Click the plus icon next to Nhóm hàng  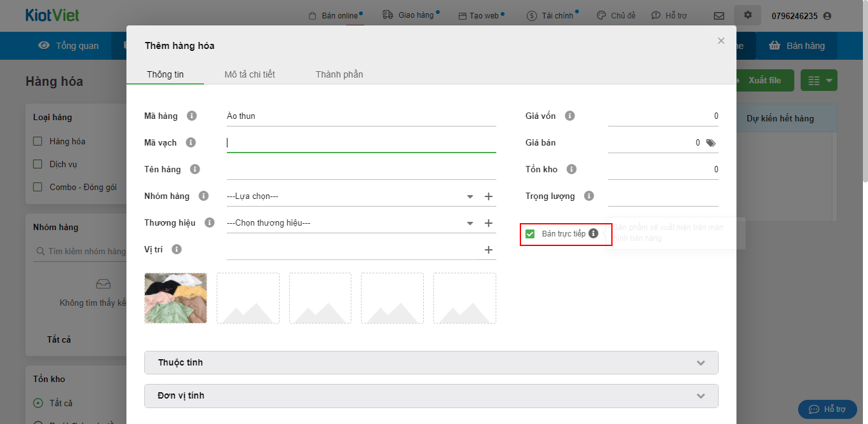click(x=489, y=196)
